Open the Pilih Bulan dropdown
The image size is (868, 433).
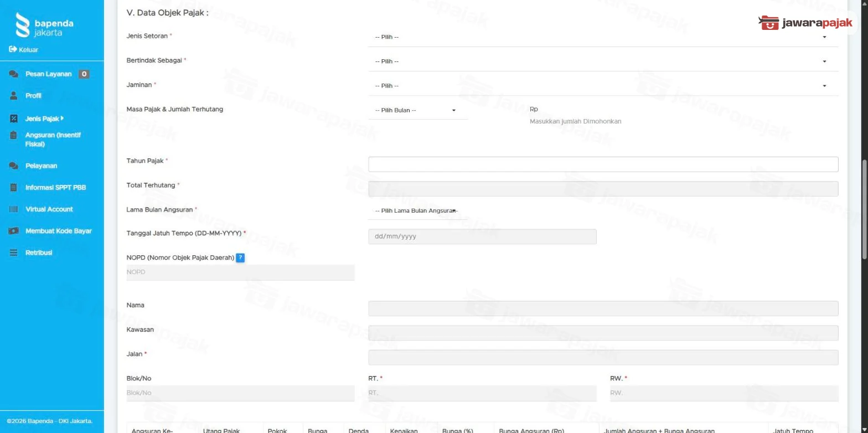pyautogui.click(x=417, y=110)
